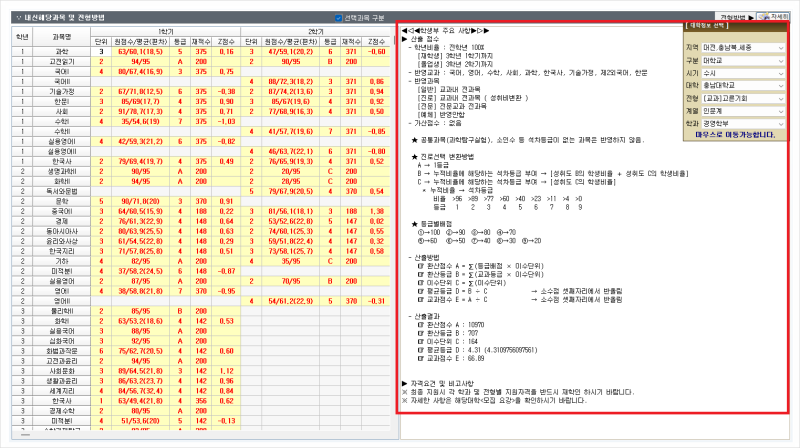
Task: Click the score cell 75/62.7(20.5)
Action: tap(140, 351)
